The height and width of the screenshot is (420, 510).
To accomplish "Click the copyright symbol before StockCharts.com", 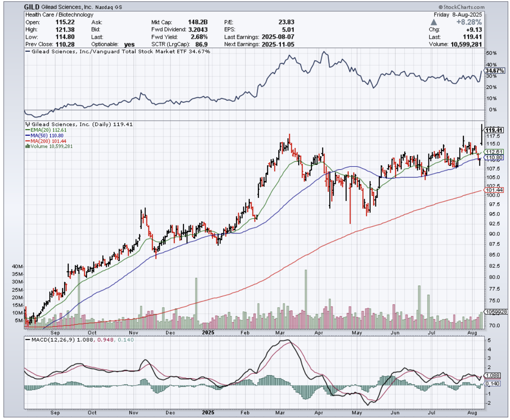I will [441, 7].
